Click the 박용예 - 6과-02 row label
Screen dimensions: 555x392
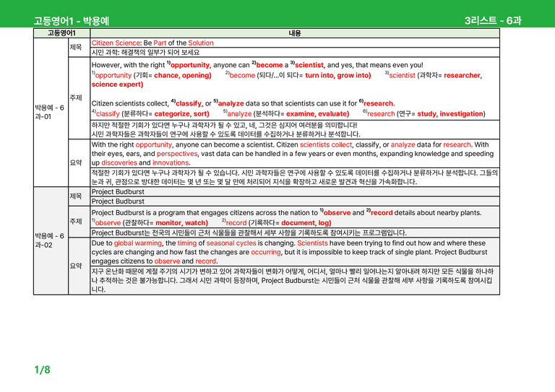50,240
